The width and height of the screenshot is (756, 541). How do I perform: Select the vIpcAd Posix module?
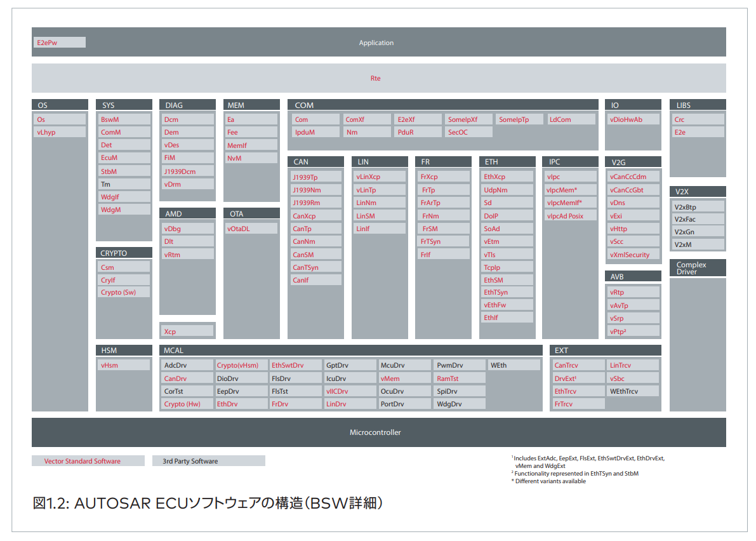tap(571, 216)
